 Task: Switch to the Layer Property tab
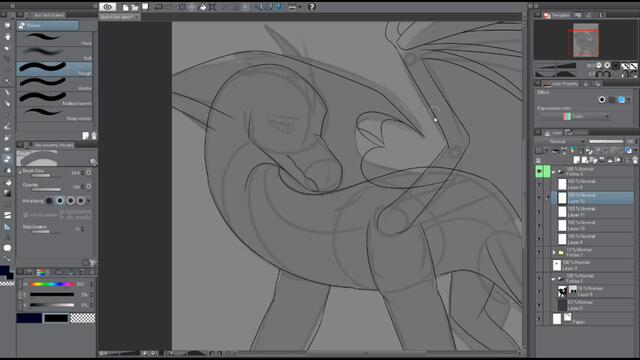pyautogui.click(x=561, y=84)
